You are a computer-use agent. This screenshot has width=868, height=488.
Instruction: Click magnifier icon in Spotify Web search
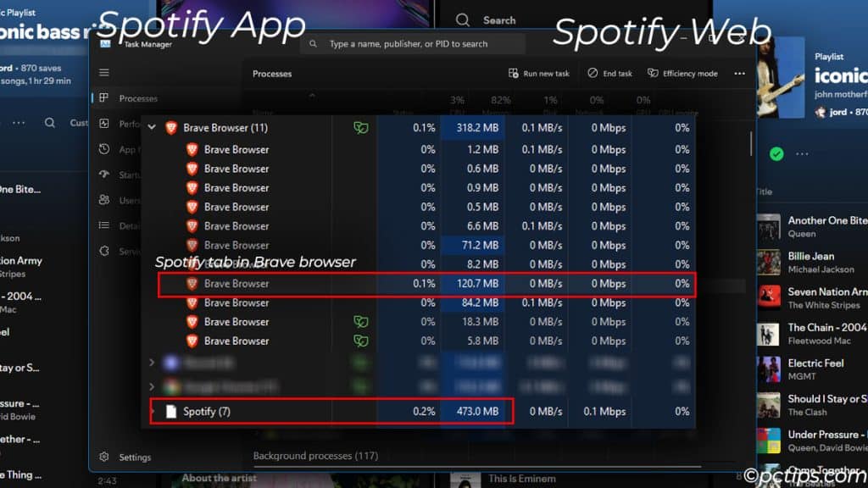(x=463, y=20)
